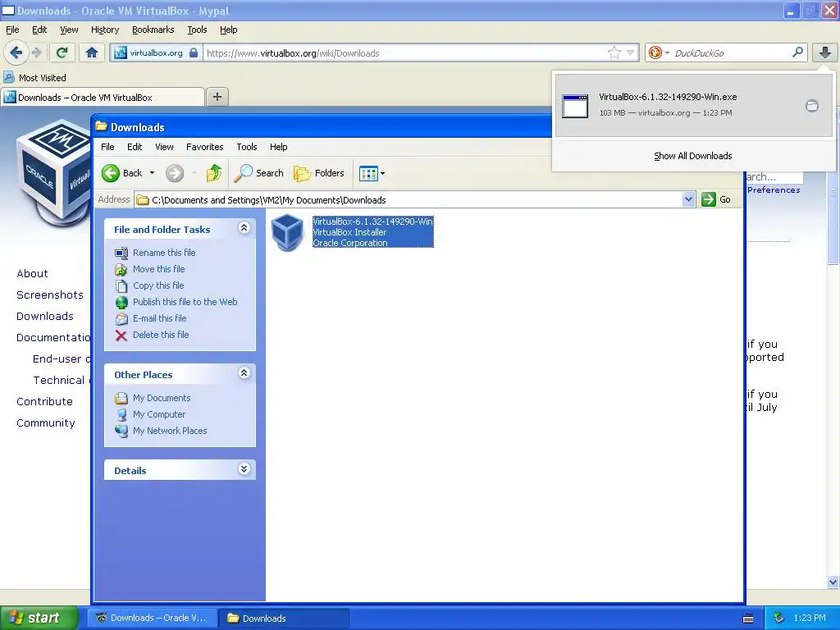Open a new browser tab
The image size is (840, 630).
pyautogui.click(x=217, y=97)
